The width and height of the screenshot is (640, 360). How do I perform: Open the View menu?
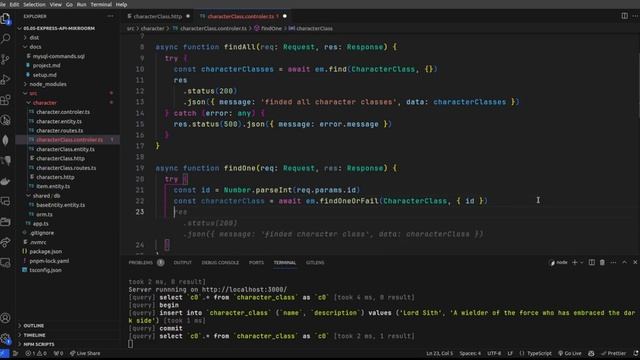(56, 4)
